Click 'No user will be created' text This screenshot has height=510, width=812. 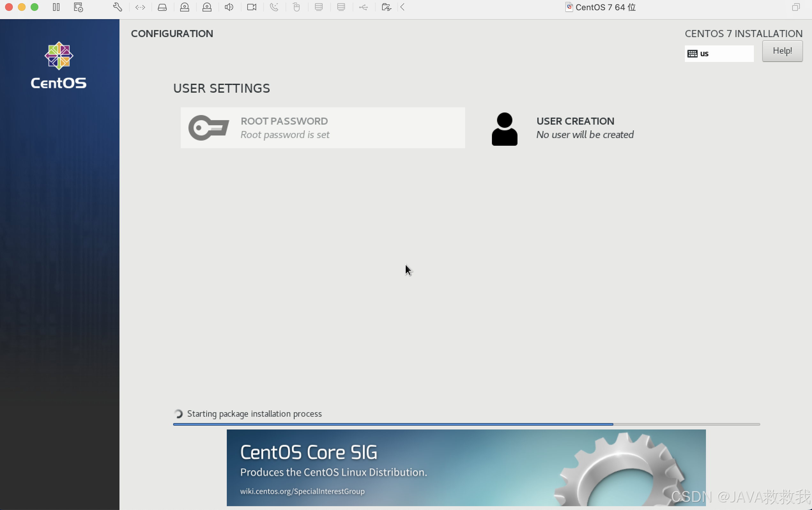click(x=585, y=135)
